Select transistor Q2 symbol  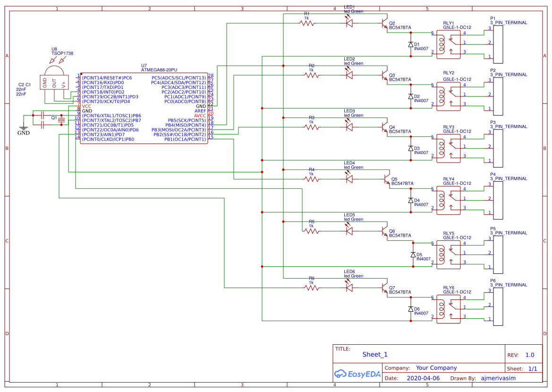[384, 23]
